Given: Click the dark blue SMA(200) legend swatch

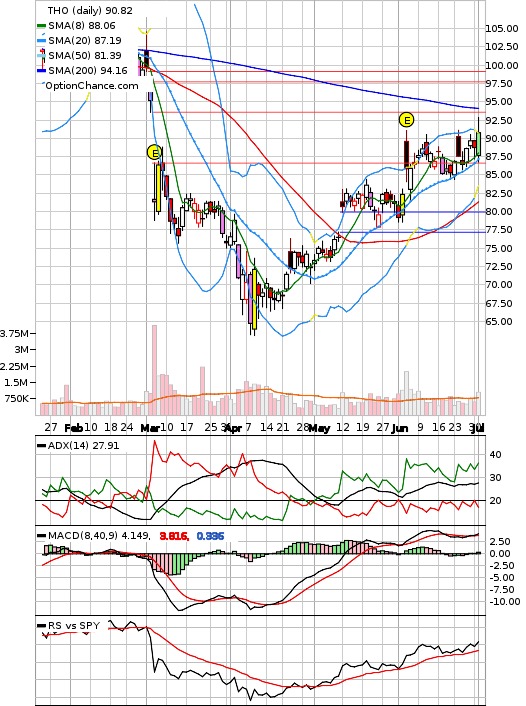Looking at the screenshot, I should (41, 71).
